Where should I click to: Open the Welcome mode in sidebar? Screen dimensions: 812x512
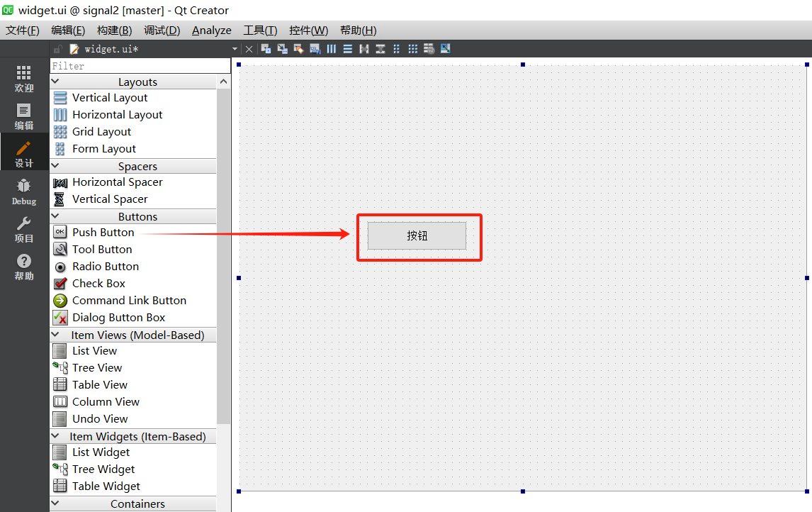pyautogui.click(x=24, y=79)
